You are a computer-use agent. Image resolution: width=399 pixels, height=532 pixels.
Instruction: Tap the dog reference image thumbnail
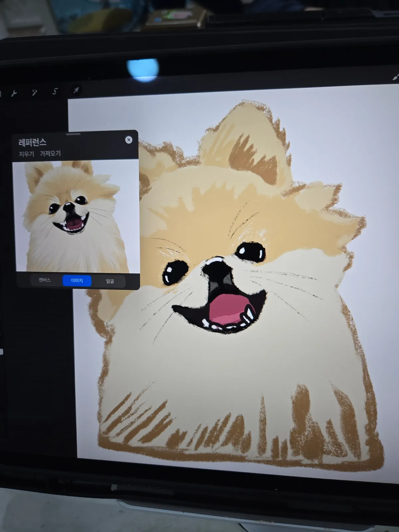77,216
